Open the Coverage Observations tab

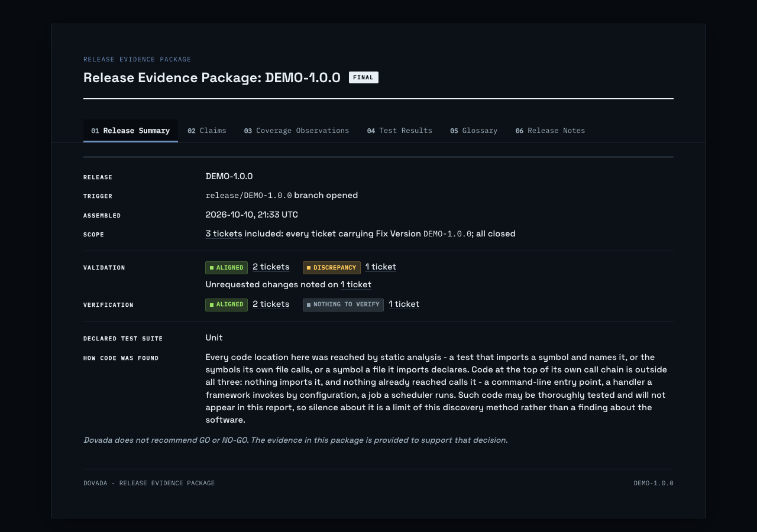[x=296, y=131]
